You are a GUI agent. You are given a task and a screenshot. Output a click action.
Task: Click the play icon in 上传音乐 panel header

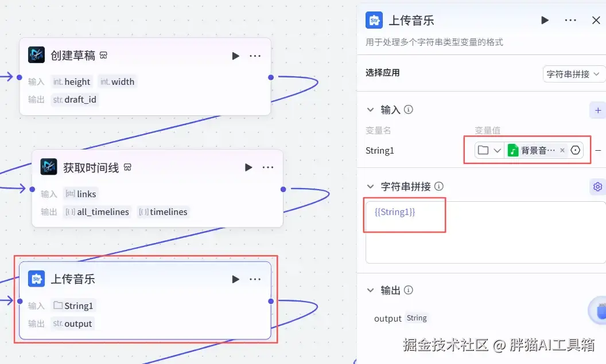pos(545,20)
